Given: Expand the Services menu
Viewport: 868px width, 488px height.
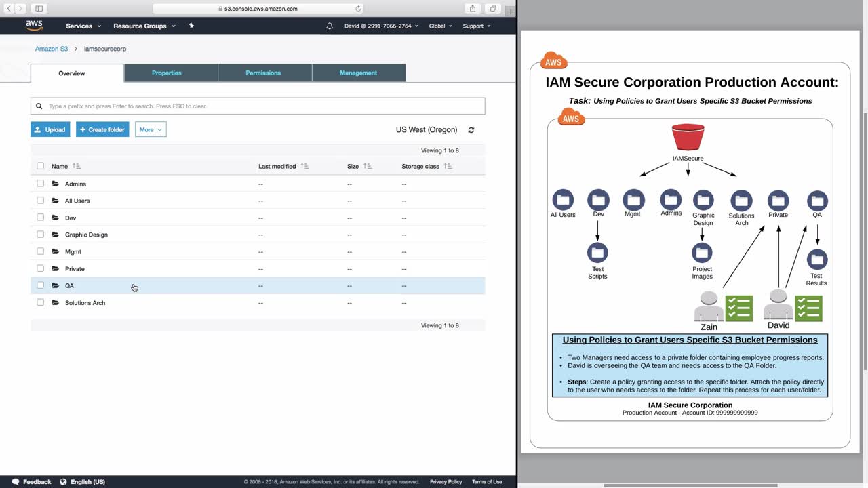Looking at the screenshot, I should click(83, 26).
